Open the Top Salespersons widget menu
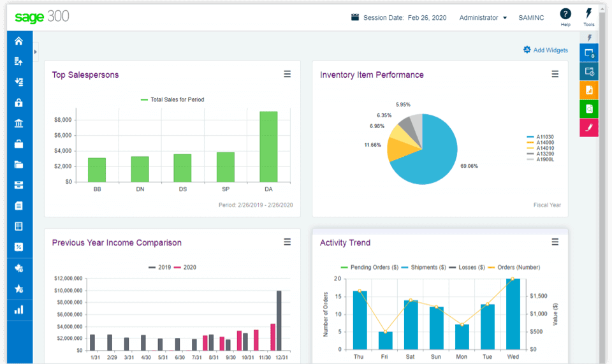Screen dimensions: 612x364 (288, 75)
